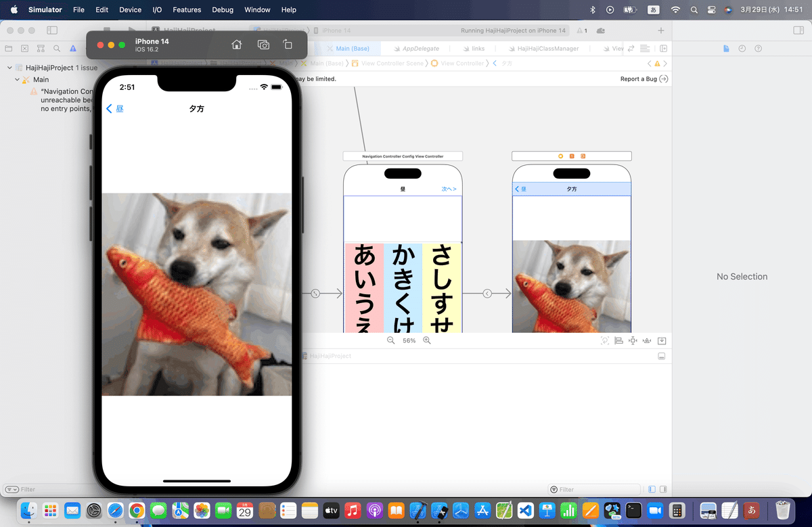Collapse the HajiHajiProject issue group
Viewport: 812px width, 527px height.
pyautogui.click(x=9, y=68)
